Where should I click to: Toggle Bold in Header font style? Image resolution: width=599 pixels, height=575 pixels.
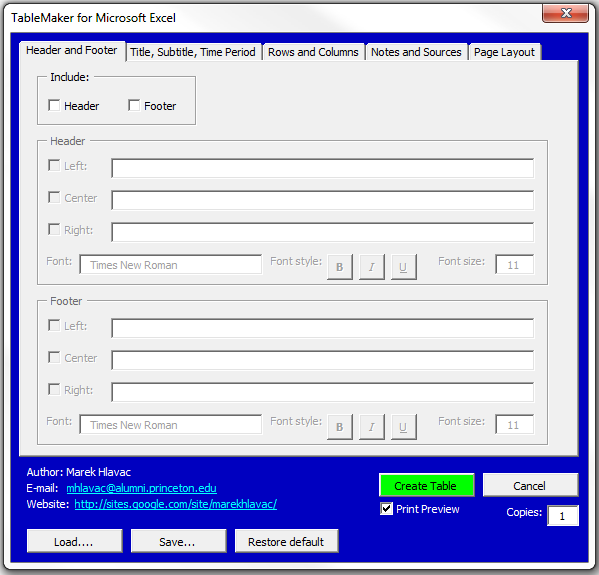click(340, 267)
